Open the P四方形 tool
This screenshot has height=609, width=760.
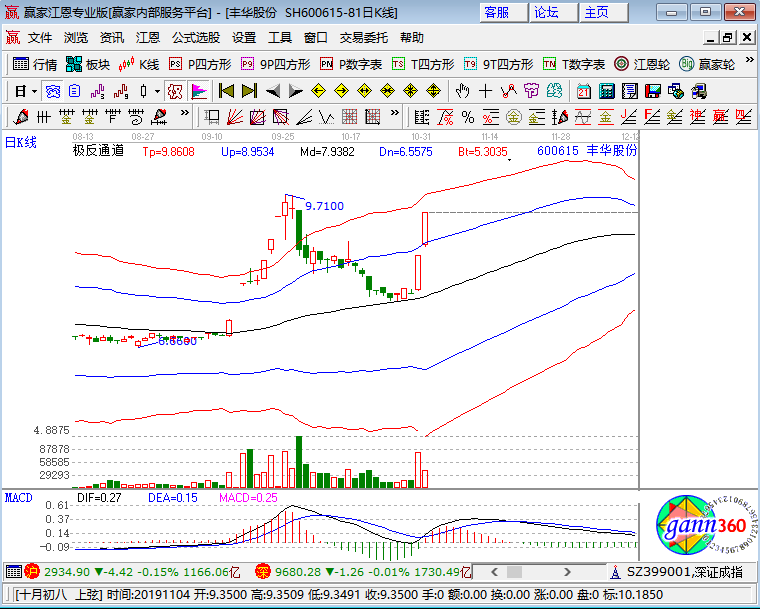point(200,64)
